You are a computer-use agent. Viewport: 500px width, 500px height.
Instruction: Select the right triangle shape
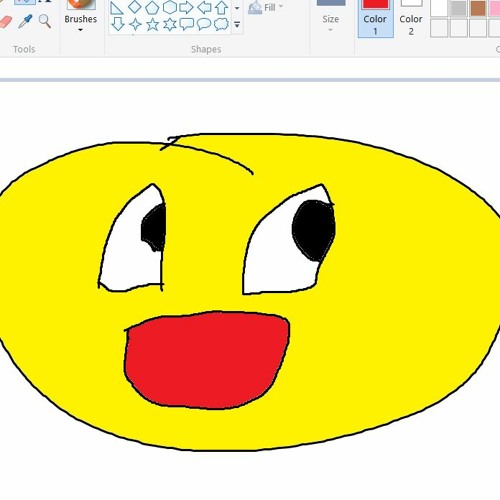click(x=117, y=8)
